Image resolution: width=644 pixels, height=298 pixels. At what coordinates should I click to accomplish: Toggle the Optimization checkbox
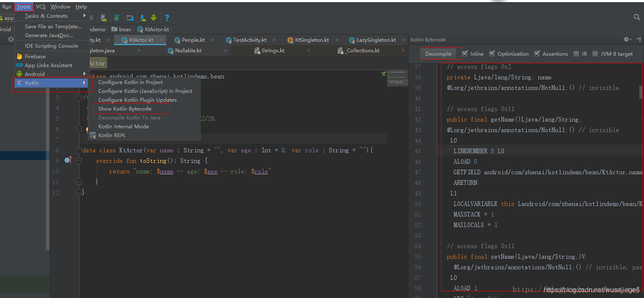492,54
